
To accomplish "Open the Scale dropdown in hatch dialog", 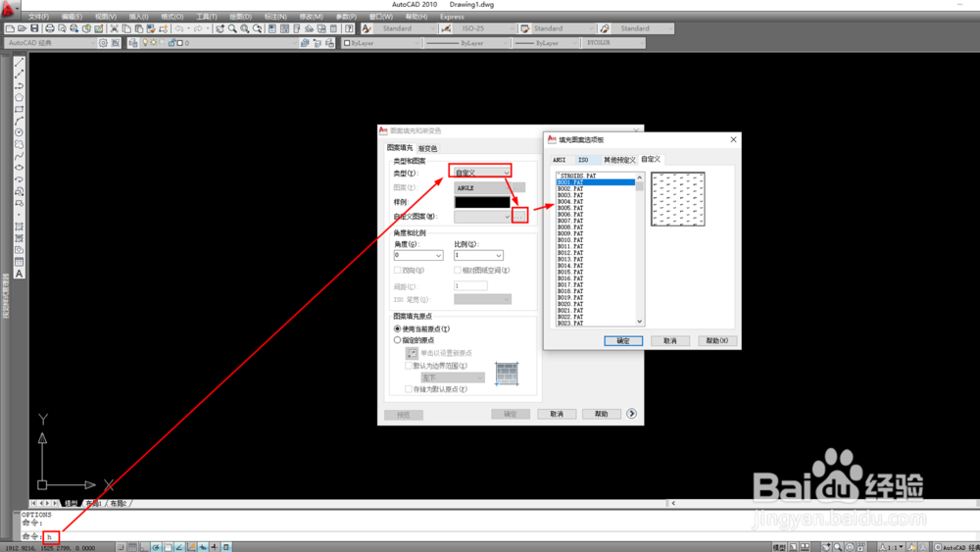I will (x=478, y=255).
